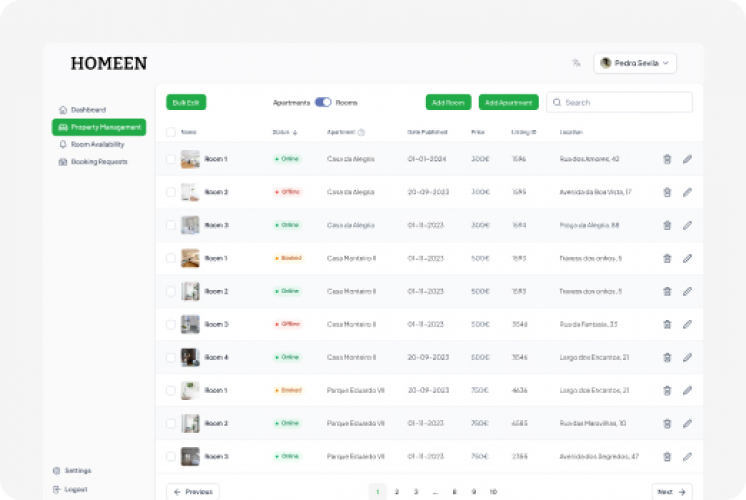Jump to page 9 in pagination
Screen dimensions: 746x500
(473, 492)
